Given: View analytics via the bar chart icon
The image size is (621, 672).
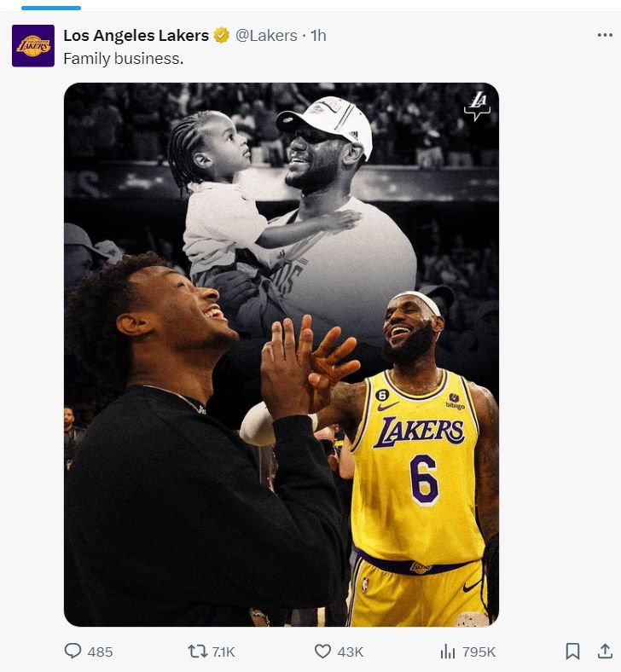Looking at the screenshot, I should [447, 652].
